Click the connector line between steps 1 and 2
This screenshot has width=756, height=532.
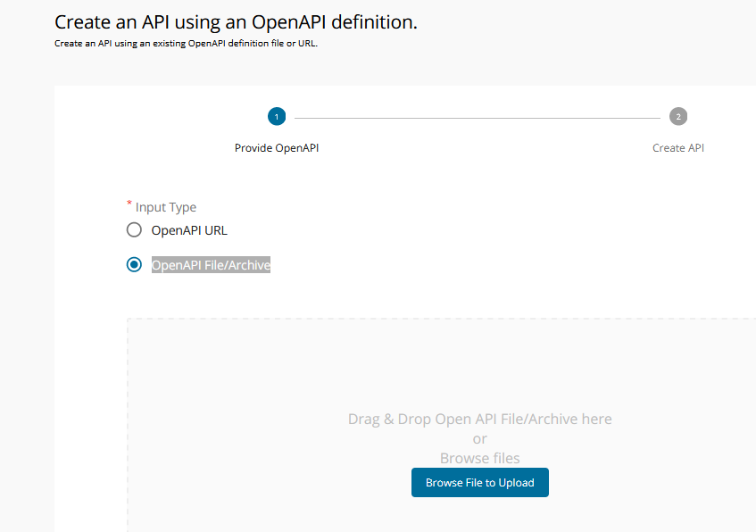click(x=478, y=118)
